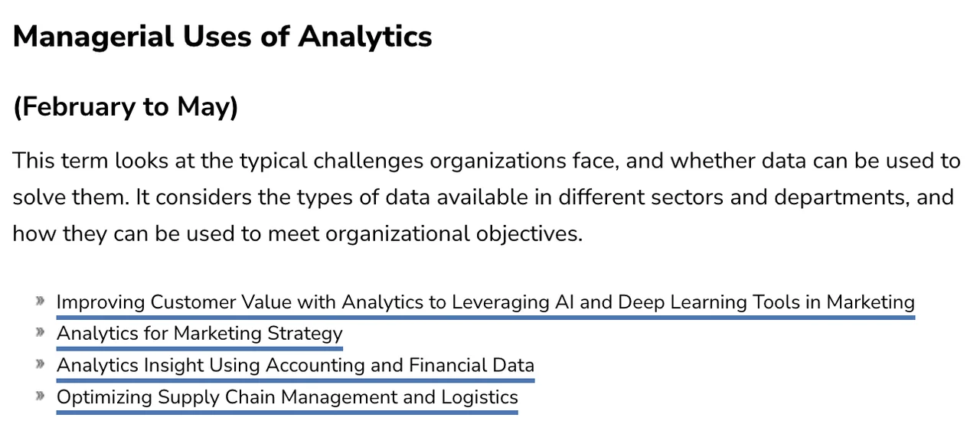The width and height of the screenshot is (980, 424).
Task: Click the bullet icon beside Improving Customer Value
Action: coord(40,301)
